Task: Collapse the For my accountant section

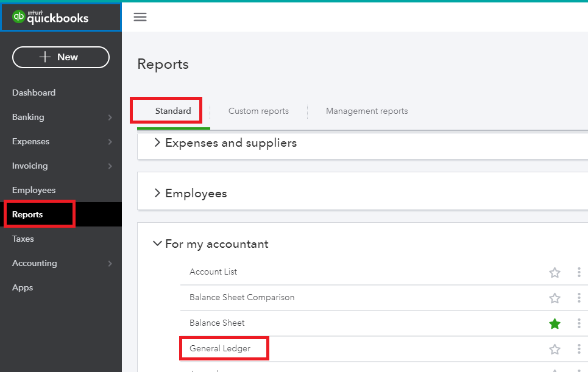Action: coord(157,244)
